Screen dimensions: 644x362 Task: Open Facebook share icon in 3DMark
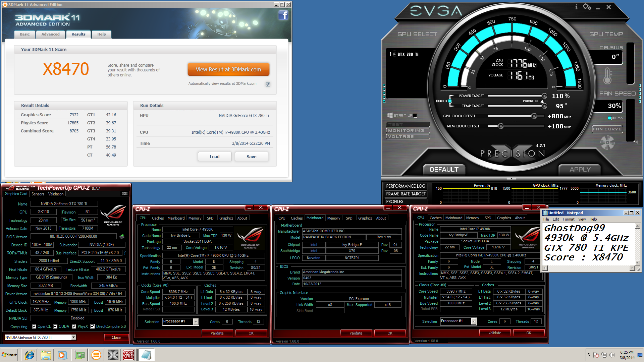(x=283, y=15)
